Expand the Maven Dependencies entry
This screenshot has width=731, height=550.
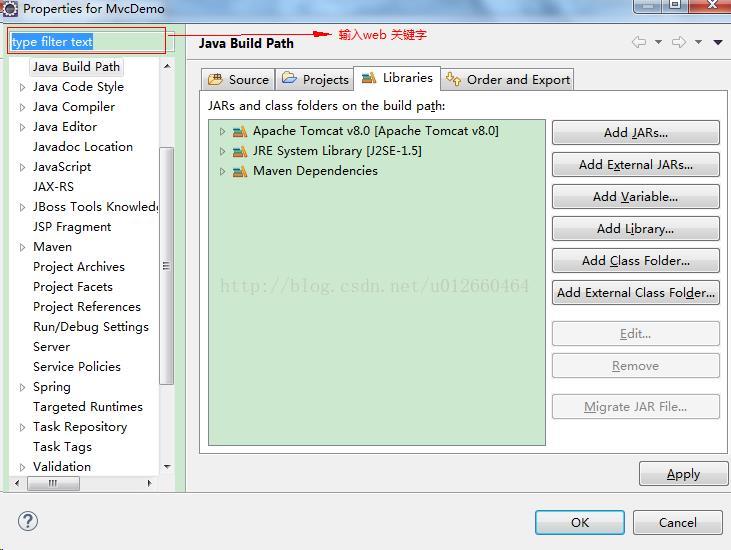point(222,172)
